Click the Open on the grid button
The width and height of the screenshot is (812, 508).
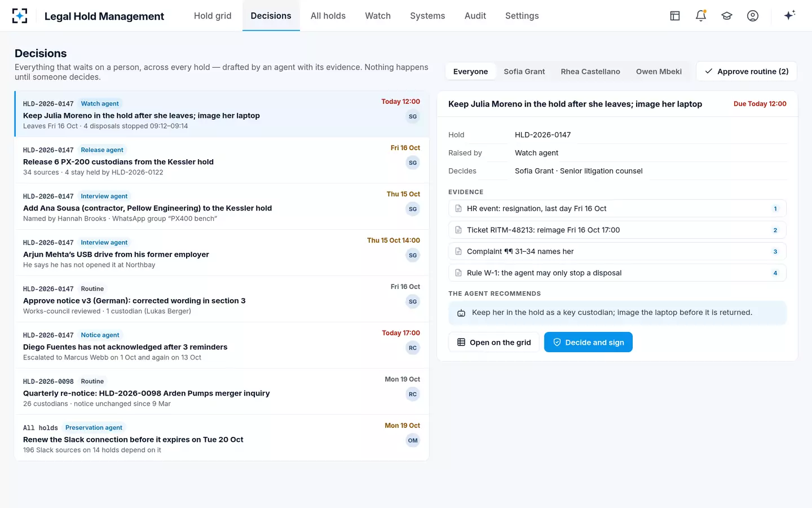pos(494,343)
